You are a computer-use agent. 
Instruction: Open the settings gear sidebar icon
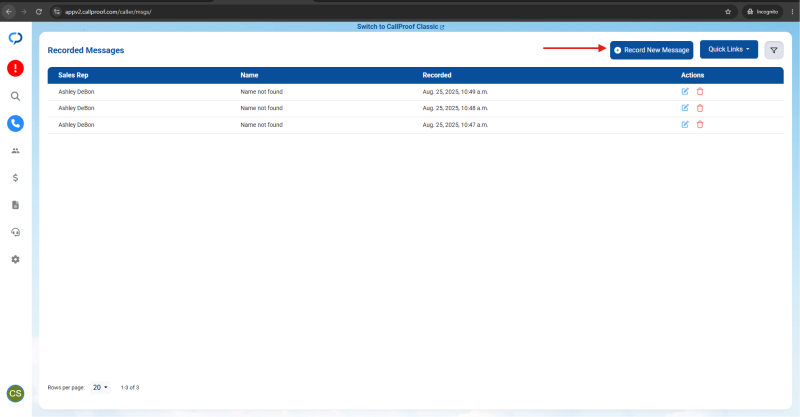click(15, 259)
